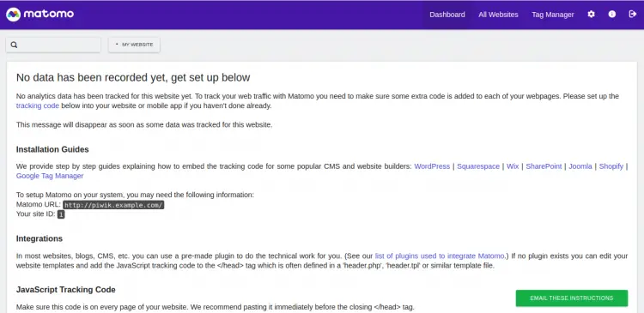Viewport: 644px width, 313px height.
Task: Open the tracking code link
Action: [38, 105]
